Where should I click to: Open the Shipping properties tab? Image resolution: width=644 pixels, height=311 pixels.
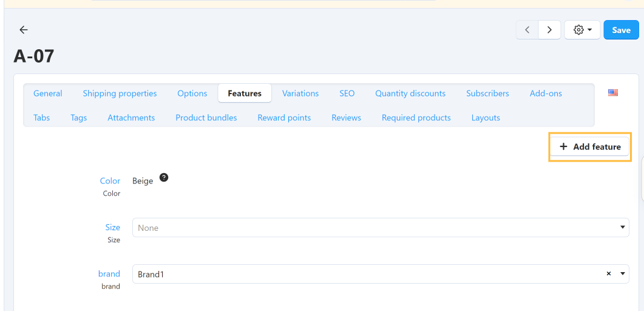click(120, 94)
